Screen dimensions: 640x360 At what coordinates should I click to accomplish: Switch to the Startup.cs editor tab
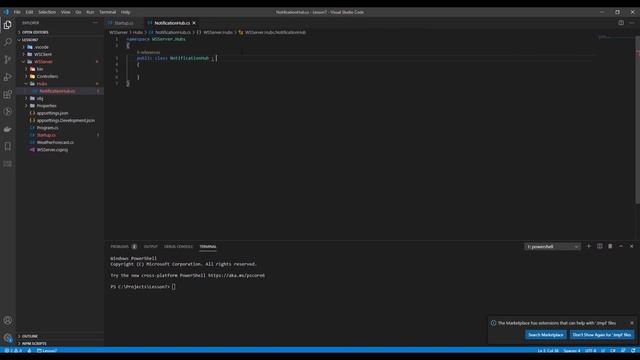(124, 23)
